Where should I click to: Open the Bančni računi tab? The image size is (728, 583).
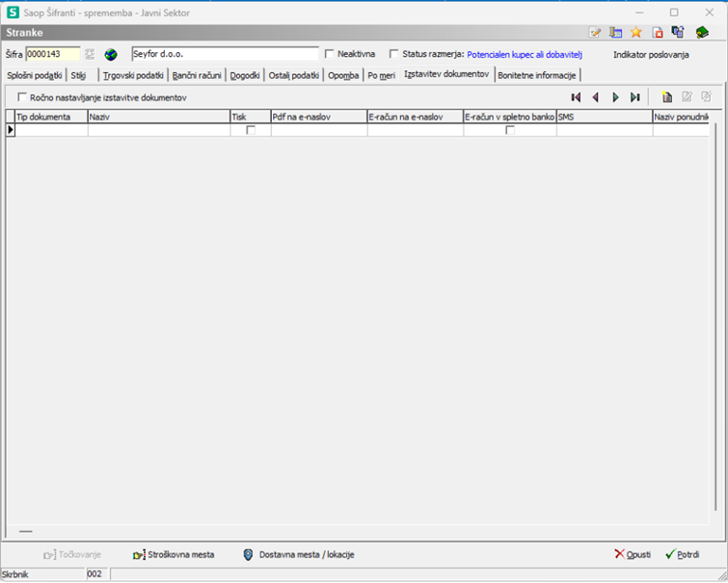click(x=197, y=75)
